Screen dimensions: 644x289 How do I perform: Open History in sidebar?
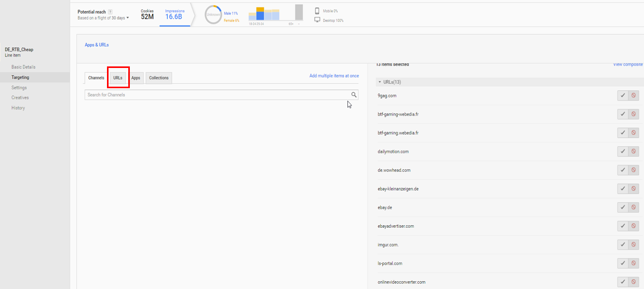pos(18,108)
